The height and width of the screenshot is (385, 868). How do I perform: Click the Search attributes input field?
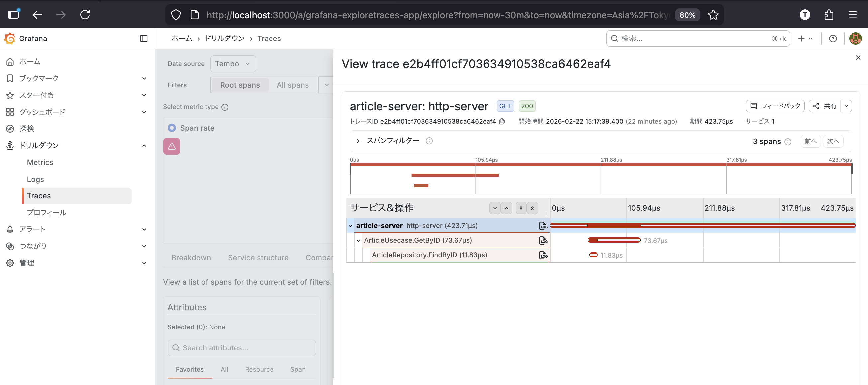(242, 347)
